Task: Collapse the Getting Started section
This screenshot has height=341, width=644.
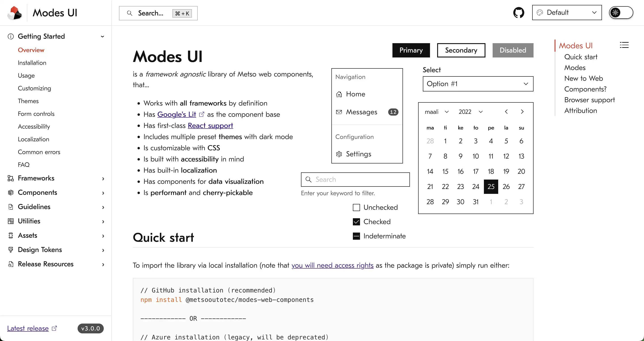Action: [102, 36]
